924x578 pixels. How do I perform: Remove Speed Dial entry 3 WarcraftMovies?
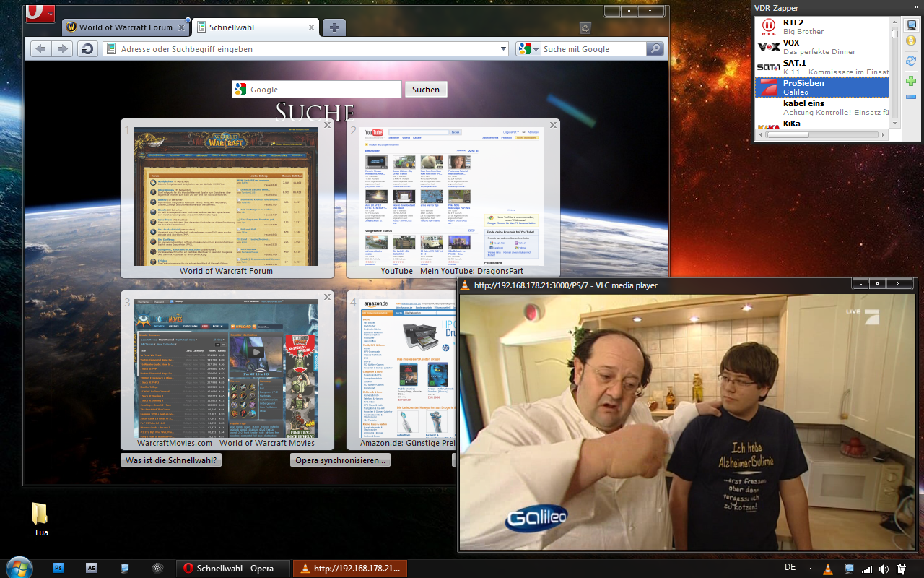coord(328,297)
